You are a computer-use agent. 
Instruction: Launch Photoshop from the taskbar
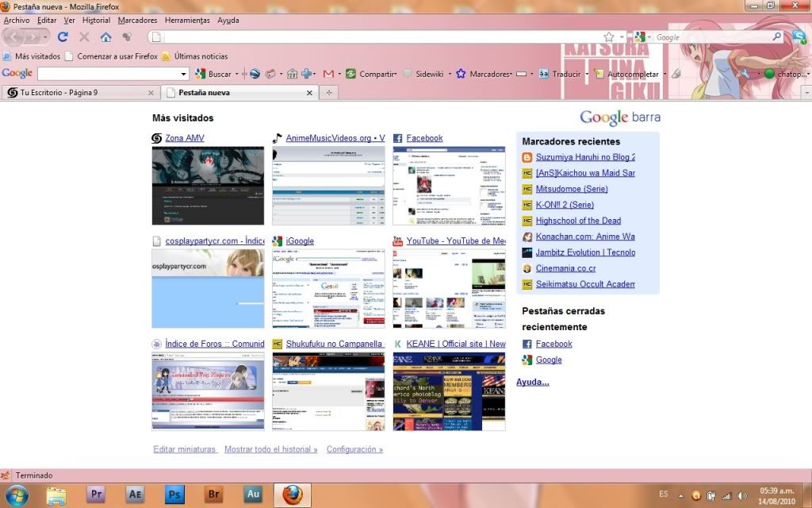[174, 495]
